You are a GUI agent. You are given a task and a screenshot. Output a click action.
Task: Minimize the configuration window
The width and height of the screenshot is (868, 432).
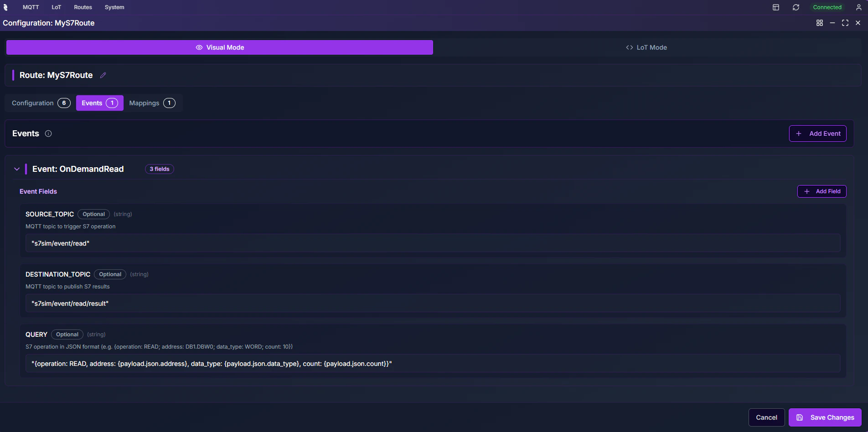tap(832, 23)
